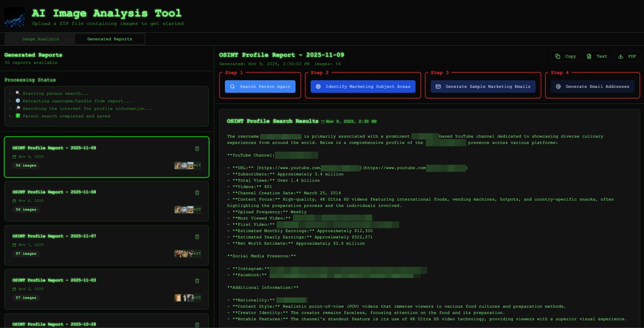Click trash icon on 2025-11-03 report

[197, 281]
